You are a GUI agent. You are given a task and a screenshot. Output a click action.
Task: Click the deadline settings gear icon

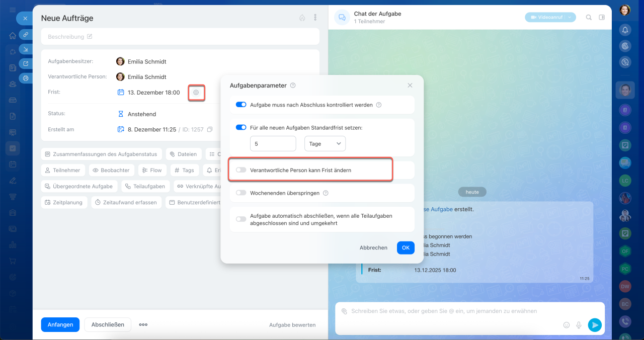[196, 93]
